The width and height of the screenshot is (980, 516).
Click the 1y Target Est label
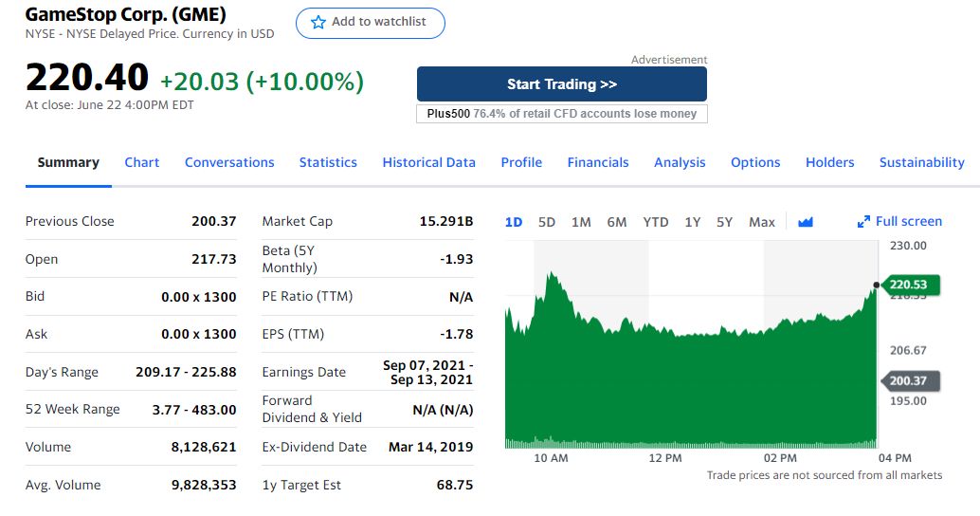[x=301, y=485]
